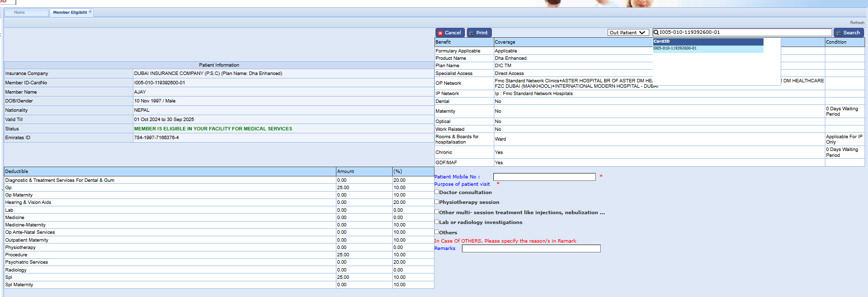Check the Lab or radiology investigations option
Screen dimensions: 868x297
pos(436,222)
